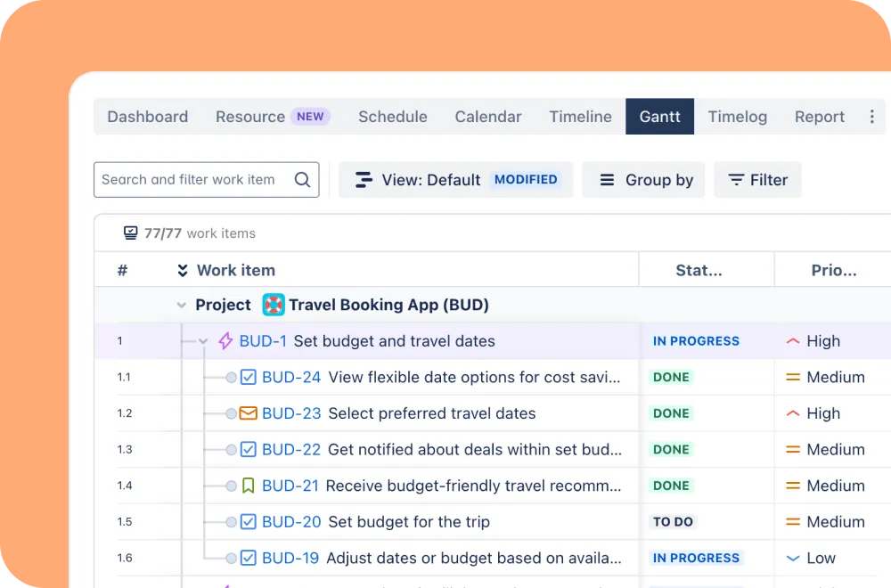The height and width of the screenshot is (588, 891).
Task: Click the BUD-22 task checkbox icon
Action: pyautogui.click(x=249, y=449)
